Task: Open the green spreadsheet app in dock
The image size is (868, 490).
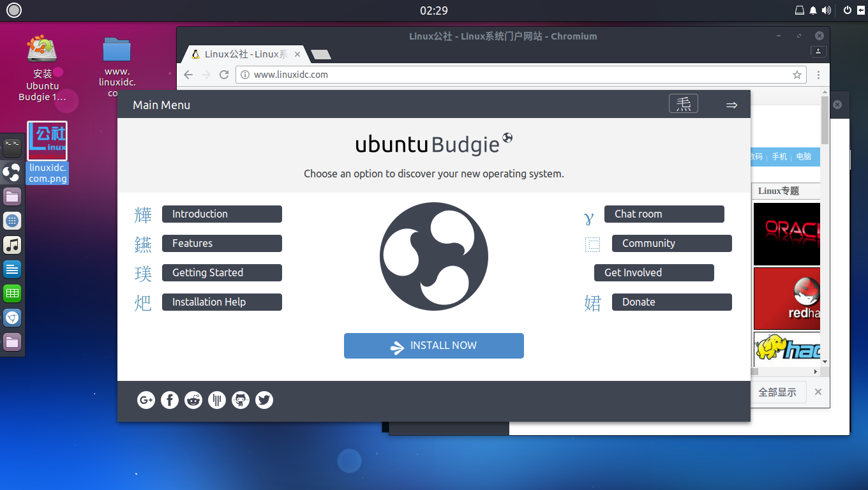Action: 12,293
